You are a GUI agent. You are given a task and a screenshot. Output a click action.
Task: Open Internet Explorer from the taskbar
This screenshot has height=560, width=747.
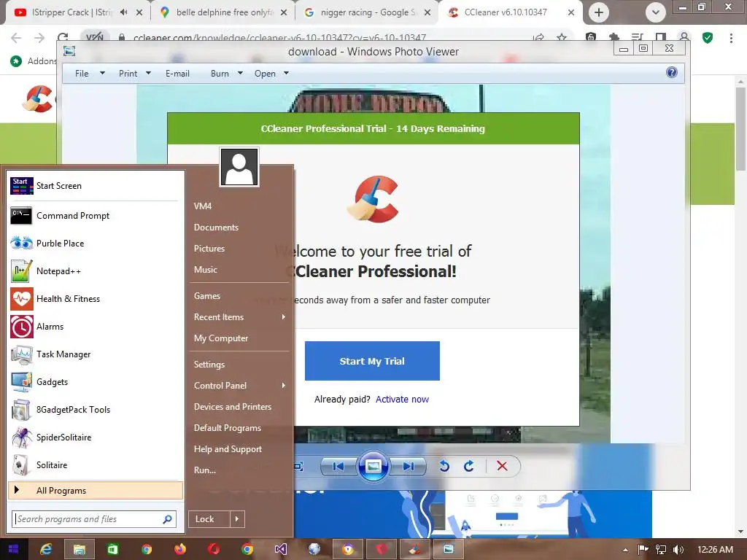coord(46,550)
